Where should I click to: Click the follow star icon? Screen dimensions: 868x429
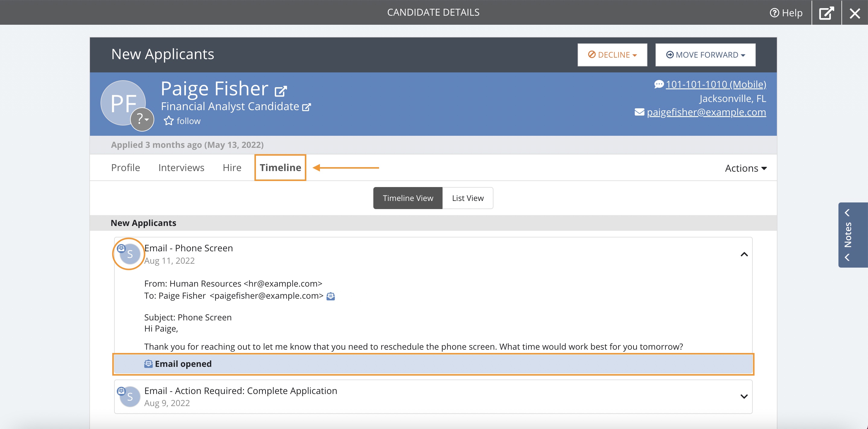(168, 121)
